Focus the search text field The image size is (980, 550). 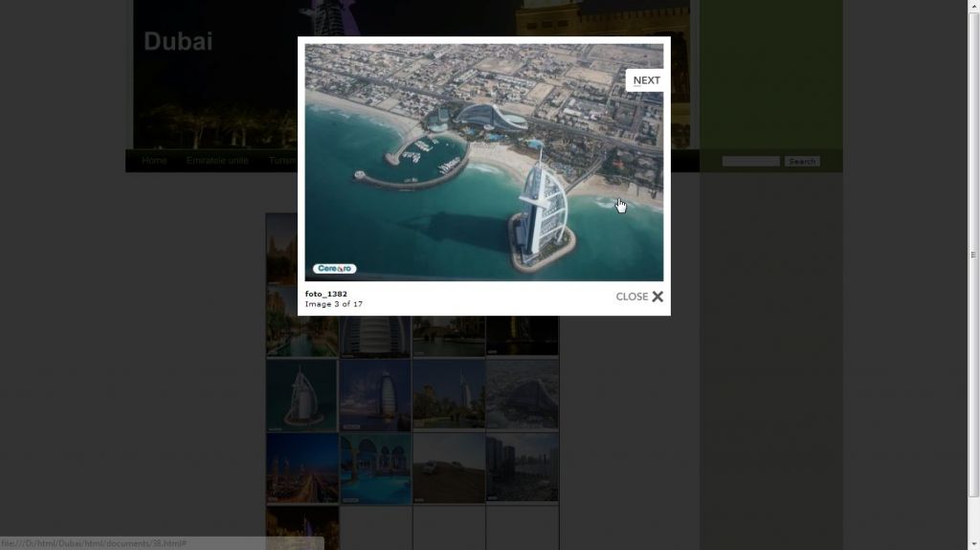(750, 162)
